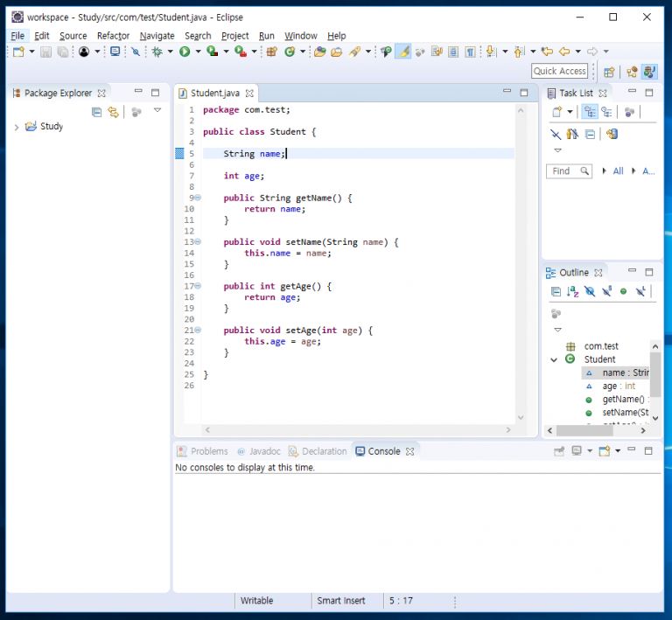This screenshot has width=672, height=620.
Task: Fold the getName() method on line 9
Action: point(198,199)
